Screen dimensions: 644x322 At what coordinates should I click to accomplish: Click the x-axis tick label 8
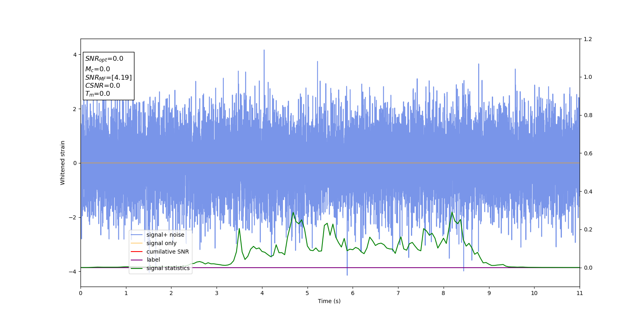444,293
